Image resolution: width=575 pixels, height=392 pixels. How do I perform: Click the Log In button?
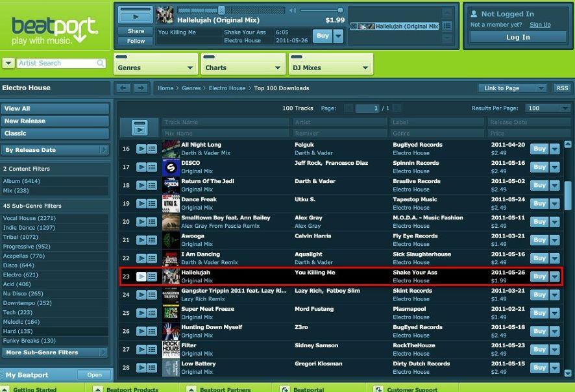point(517,38)
